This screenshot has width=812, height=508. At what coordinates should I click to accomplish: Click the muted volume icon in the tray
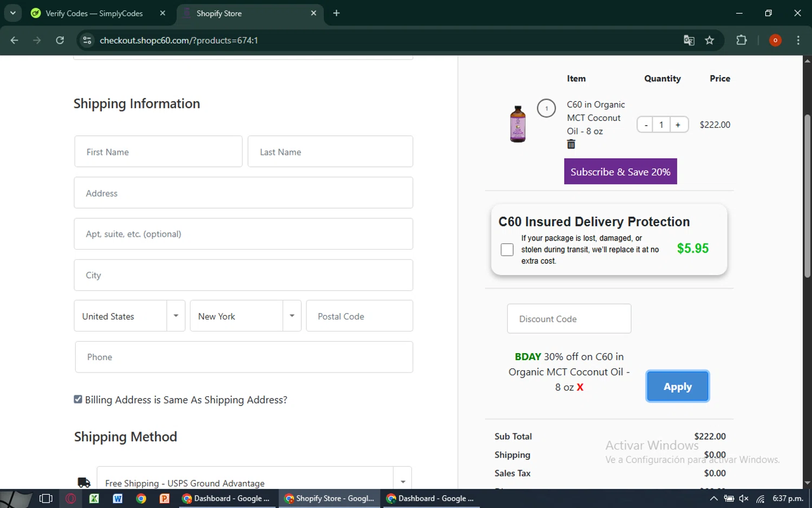pyautogui.click(x=744, y=499)
